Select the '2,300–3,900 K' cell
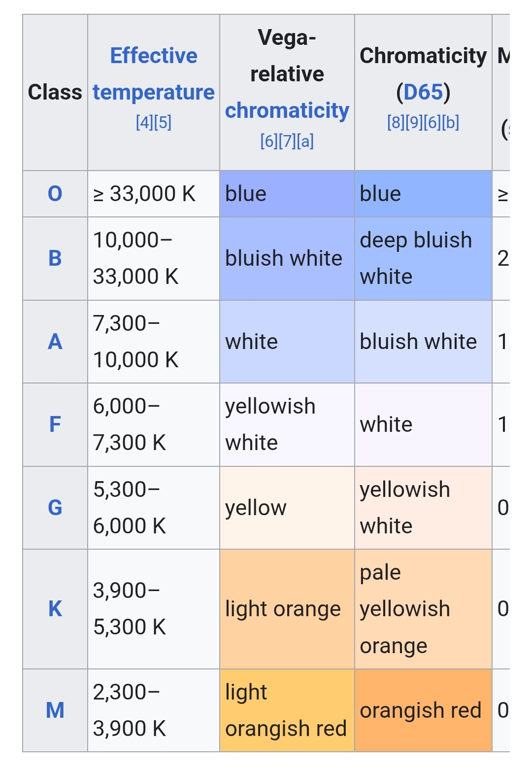The height and width of the screenshot is (771, 532). click(154, 710)
